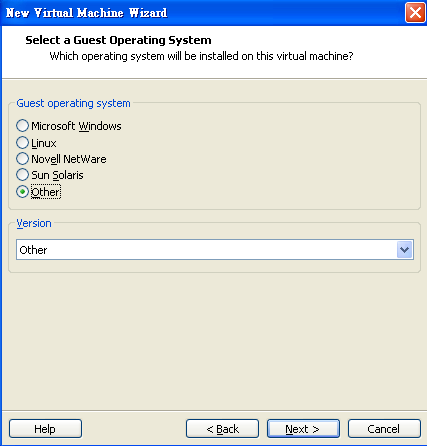Click the Version combo box field showing Other

click(x=215, y=250)
